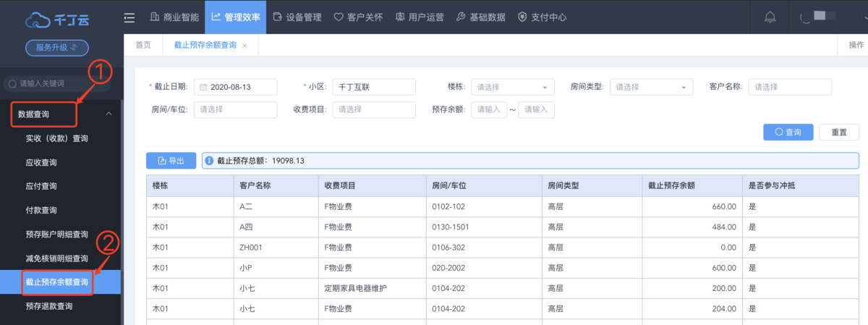
Task: Open 设备管理 menu
Action: pyautogui.click(x=297, y=17)
